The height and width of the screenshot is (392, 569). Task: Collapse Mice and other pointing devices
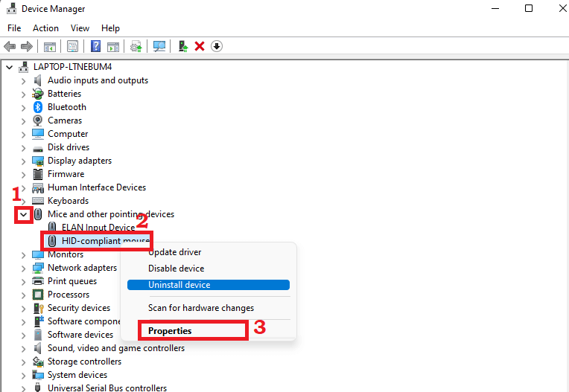click(24, 214)
